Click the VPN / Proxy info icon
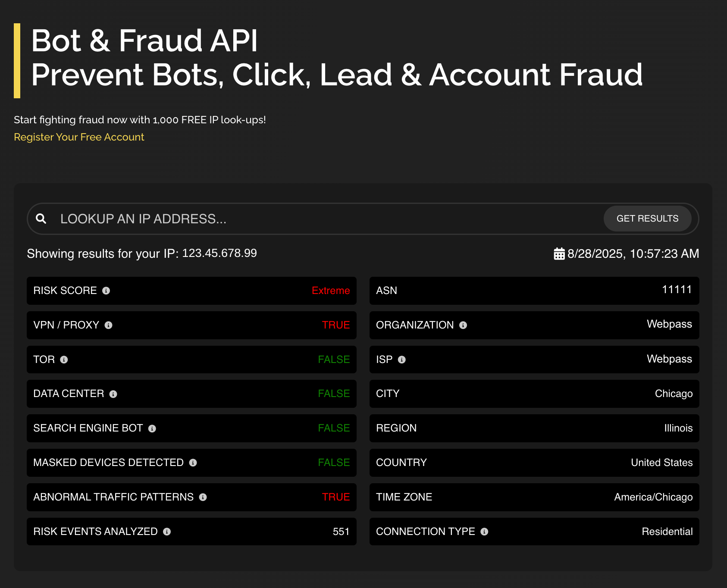 (109, 325)
